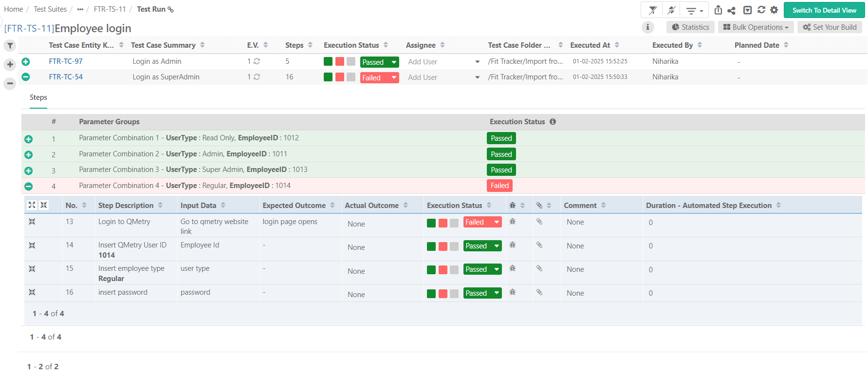Click the export upload icon
The width and height of the screenshot is (868, 378).
(x=718, y=10)
